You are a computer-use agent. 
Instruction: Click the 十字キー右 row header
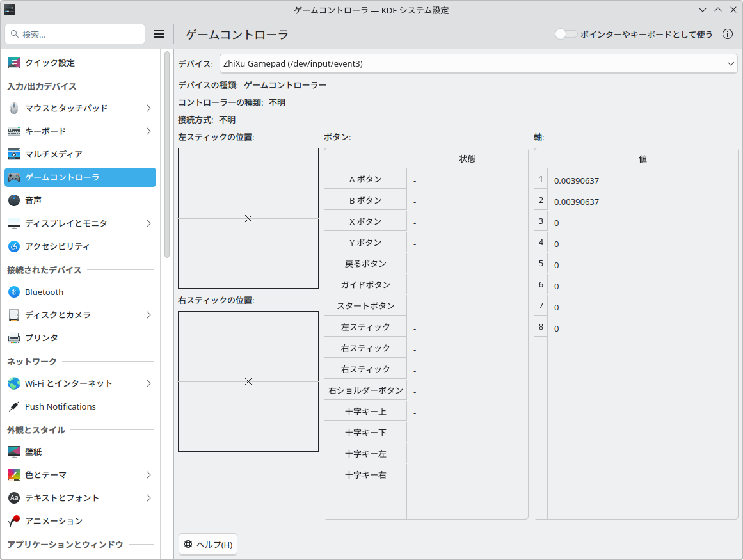pyautogui.click(x=365, y=475)
